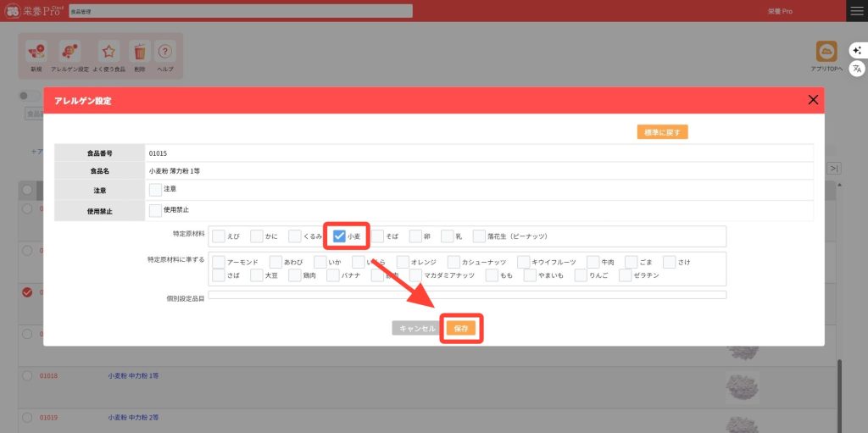Click the 食品管理 field in header
This screenshot has height=433, width=868.
click(x=241, y=11)
